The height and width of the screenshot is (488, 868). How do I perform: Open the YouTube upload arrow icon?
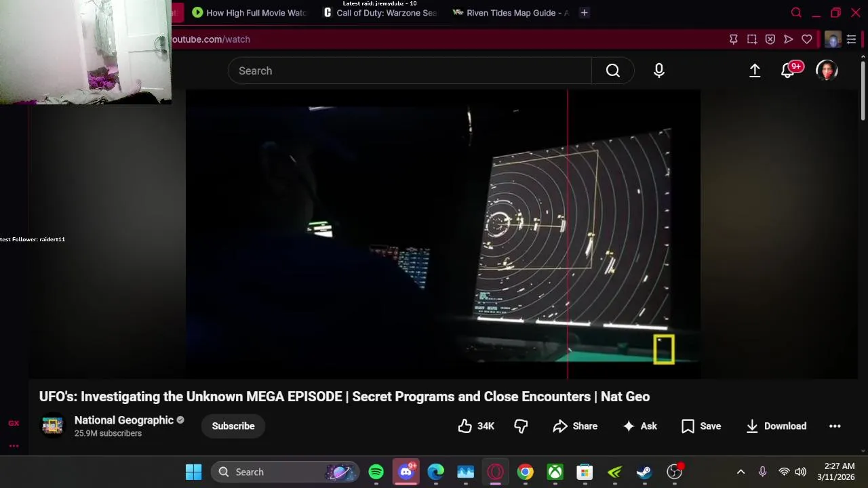(x=755, y=70)
